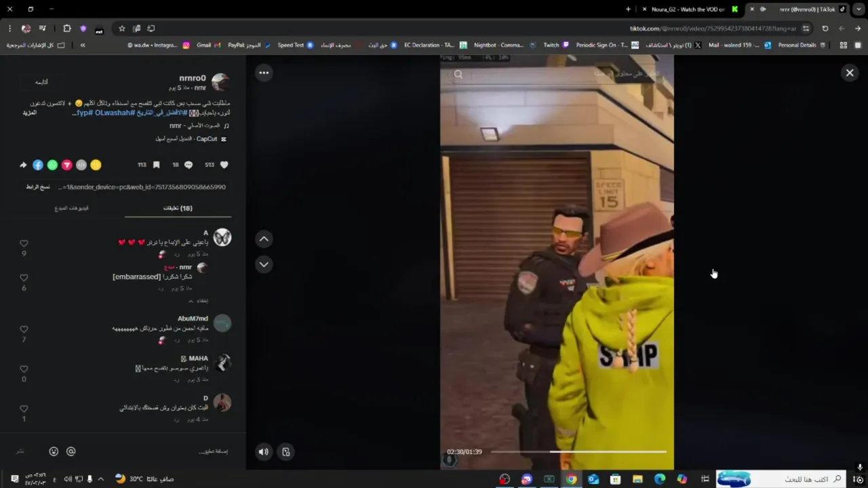Like the comment by user A
868x488 pixels.
24,243
